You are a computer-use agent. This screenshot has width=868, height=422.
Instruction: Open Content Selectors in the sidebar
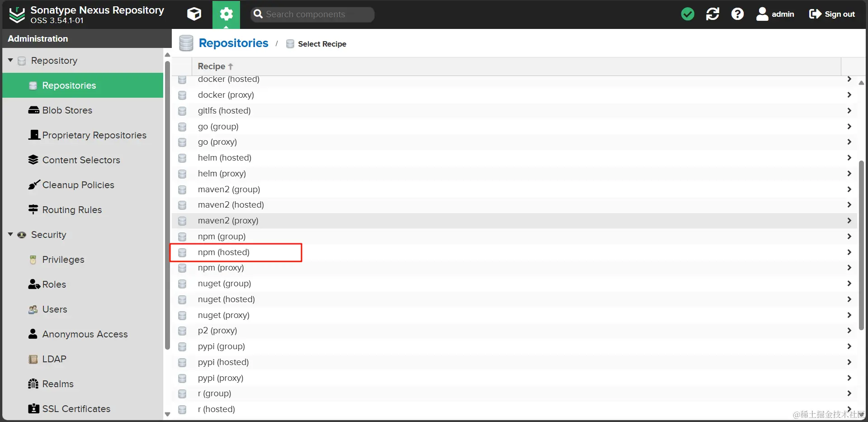point(83,160)
